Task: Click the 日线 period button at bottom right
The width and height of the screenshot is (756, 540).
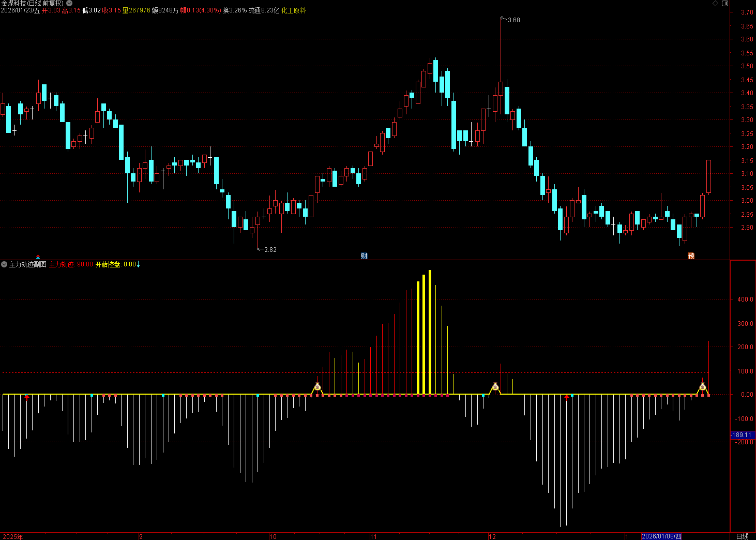Action: 742,536
